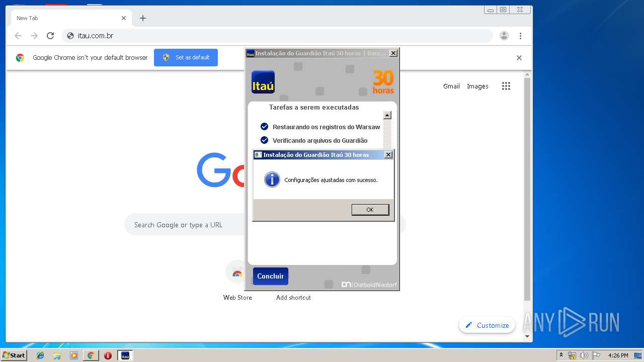Click Add shortcut tile
Viewport: 644px width, 362px height.
point(293,297)
